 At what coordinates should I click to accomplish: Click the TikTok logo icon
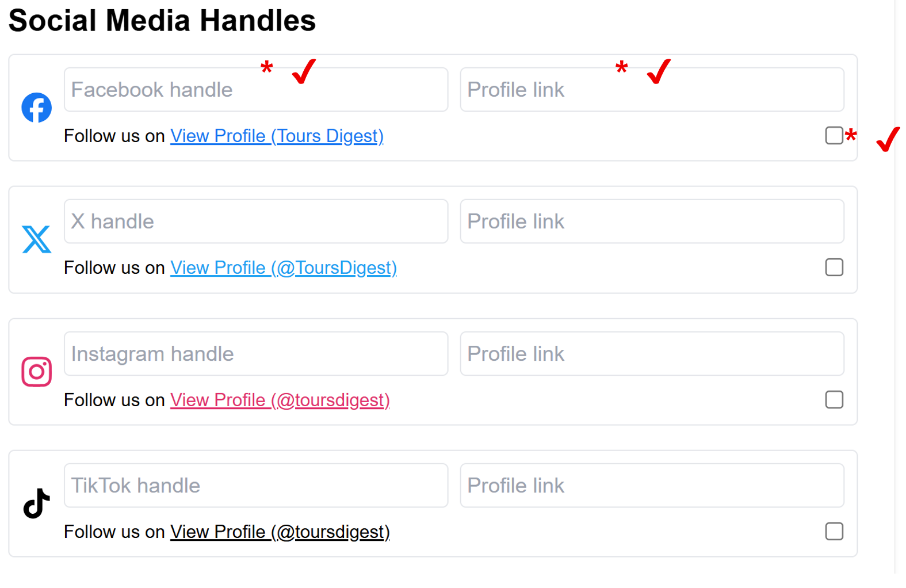point(37,503)
